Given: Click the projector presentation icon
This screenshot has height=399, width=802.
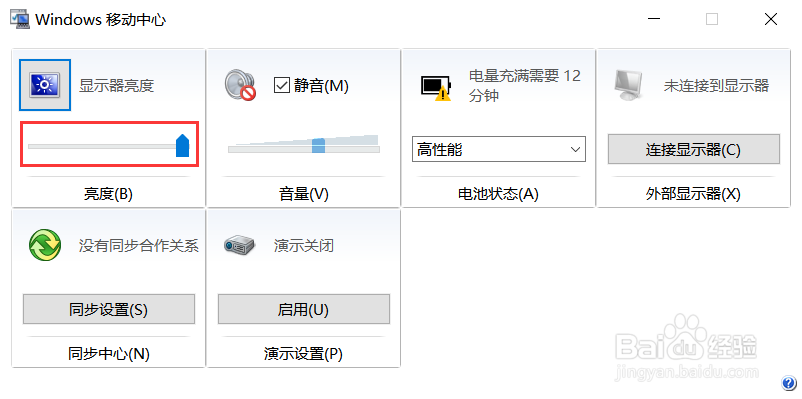Looking at the screenshot, I should (x=239, y=246).
